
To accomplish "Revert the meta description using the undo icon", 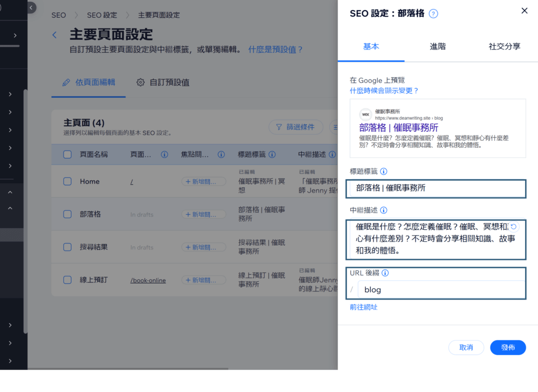I will pyautogui.click(x=513, y=227).
